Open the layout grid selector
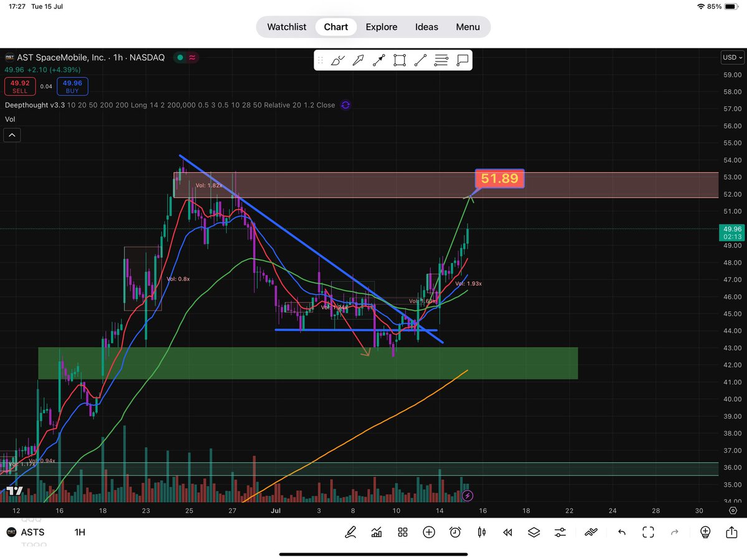 [x=403, y=533]
